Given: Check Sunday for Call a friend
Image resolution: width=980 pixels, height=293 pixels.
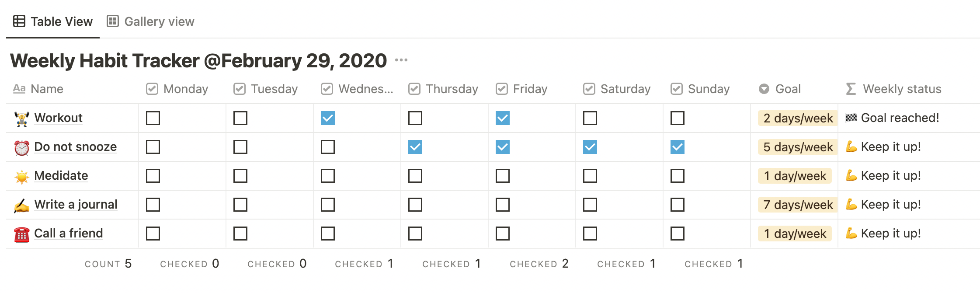Looking at the screenshot, I should (678, 234).
